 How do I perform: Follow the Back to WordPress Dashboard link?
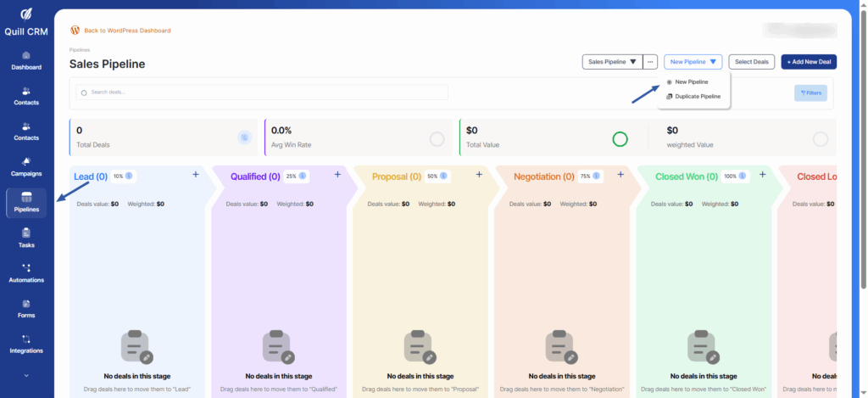pos(126,31)
